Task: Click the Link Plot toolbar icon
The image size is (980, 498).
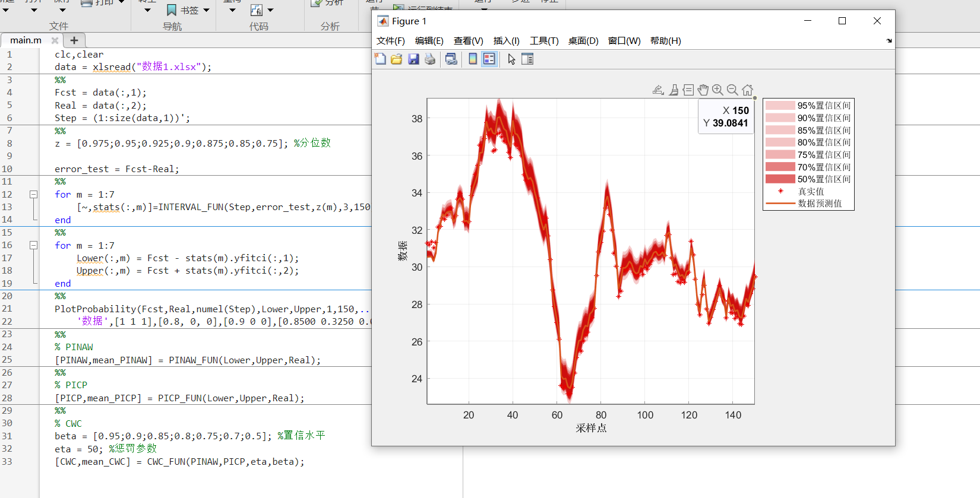Action: (x=451, y=59)
